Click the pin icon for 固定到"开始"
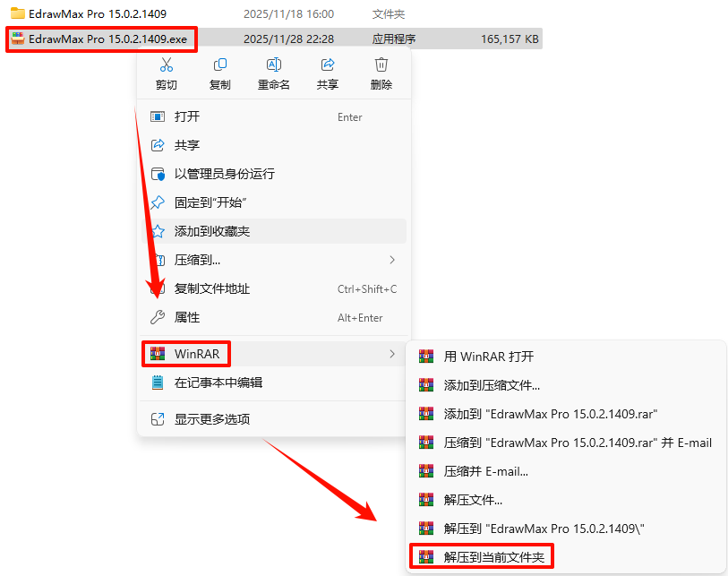 tap(158, 202)
